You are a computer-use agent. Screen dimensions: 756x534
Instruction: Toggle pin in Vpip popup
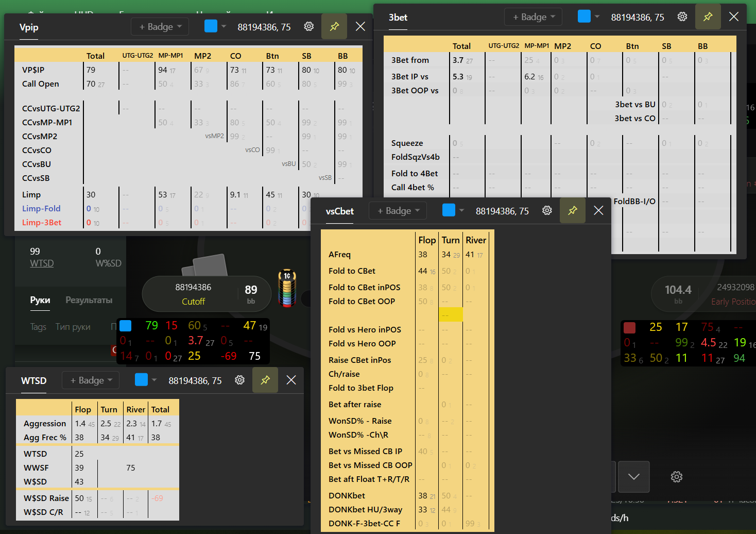[x=334, y=26]
